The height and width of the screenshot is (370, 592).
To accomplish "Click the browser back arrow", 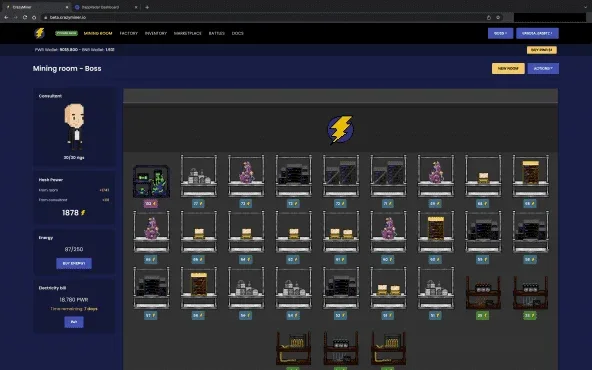I will pos(6,17).
